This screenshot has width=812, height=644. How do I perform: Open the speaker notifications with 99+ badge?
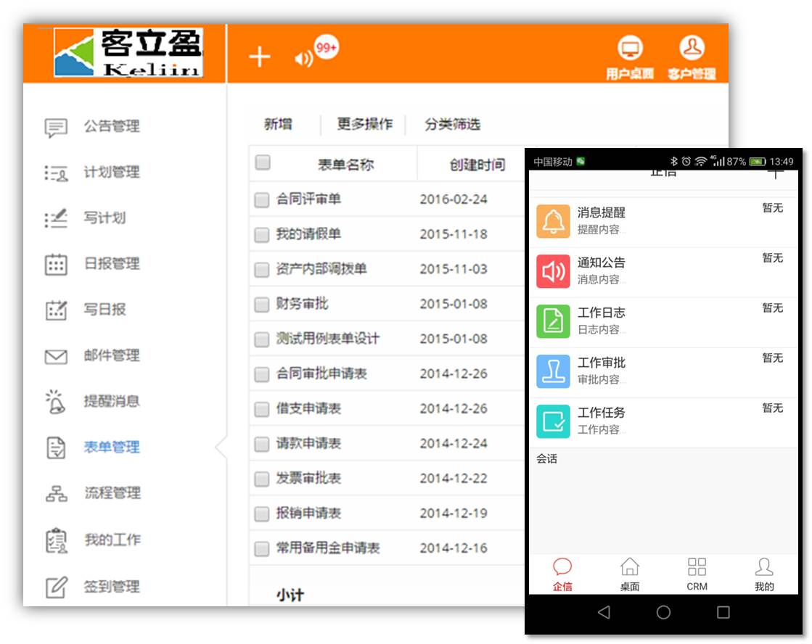304,59
